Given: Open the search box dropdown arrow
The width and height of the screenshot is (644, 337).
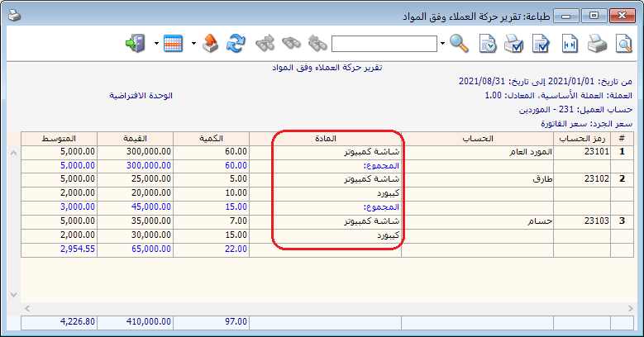Looking at the screenshot, I should (442, 43).
